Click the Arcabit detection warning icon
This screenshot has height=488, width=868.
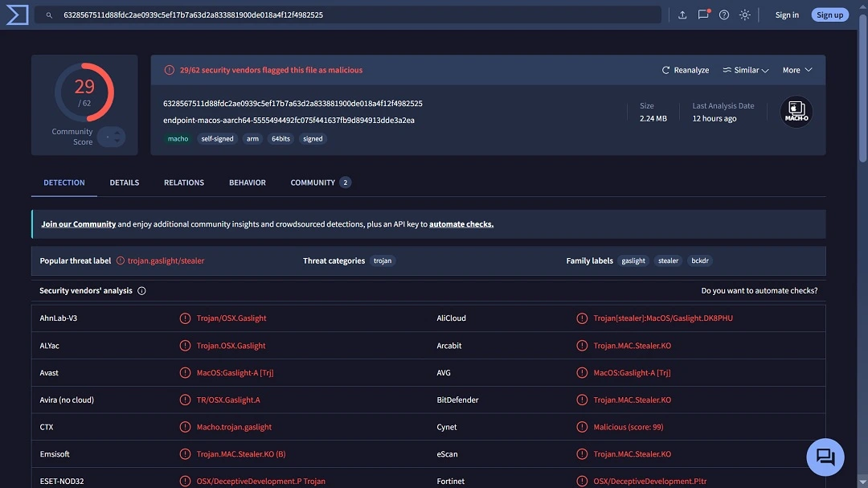582,346
